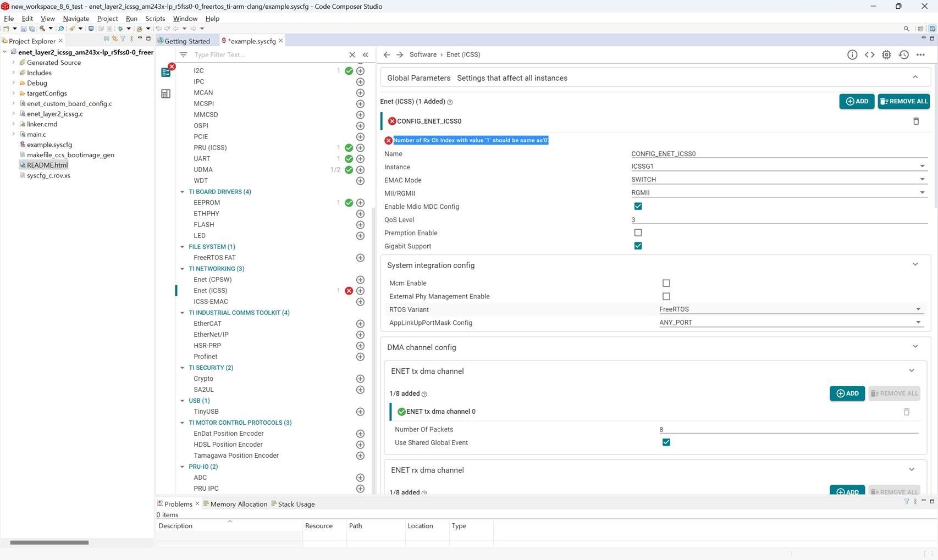Viewport: 938px width, 560px height.
Task: Enable Premption Enable checkbox
Action: (638, 232)
